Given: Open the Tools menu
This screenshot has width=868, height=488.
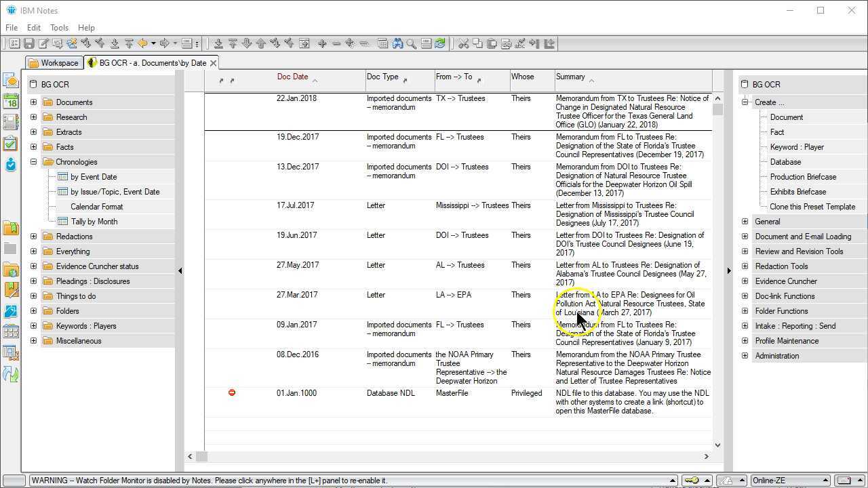Looking at the screenshot, I should point(59,28).
